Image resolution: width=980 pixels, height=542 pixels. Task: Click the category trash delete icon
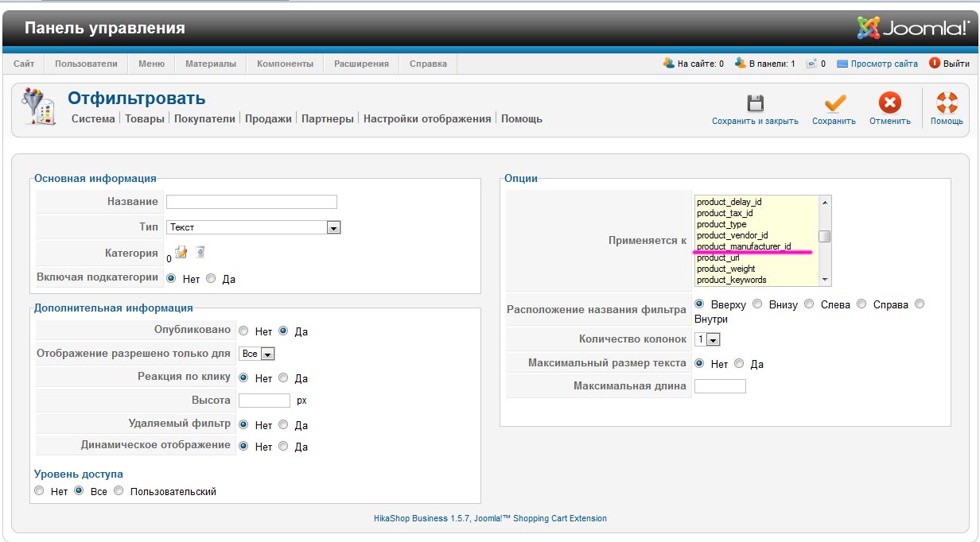(200, 253)
